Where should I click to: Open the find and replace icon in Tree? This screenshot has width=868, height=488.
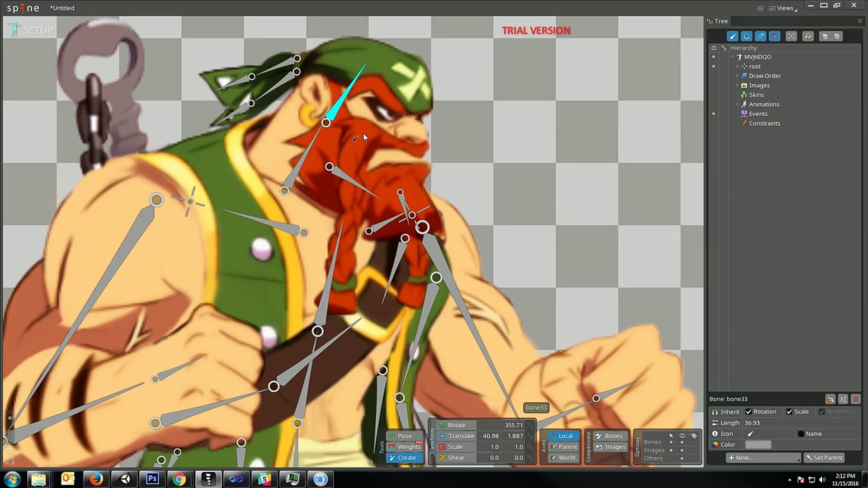[x=808, y=37]
